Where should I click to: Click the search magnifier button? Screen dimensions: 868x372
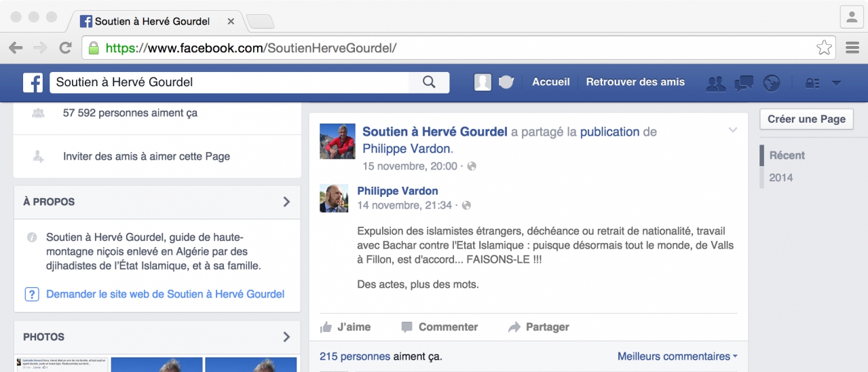(x=429, y=82)
